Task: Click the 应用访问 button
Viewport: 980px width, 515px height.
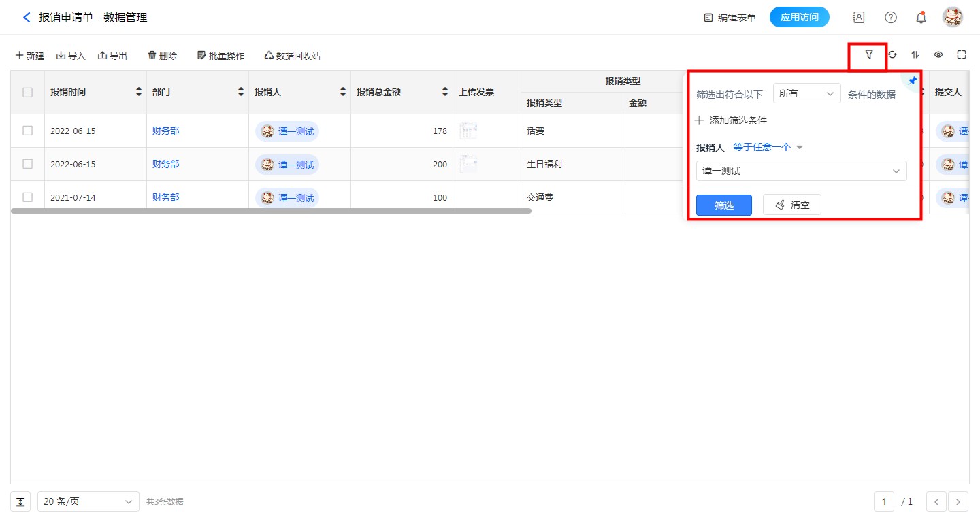Action: (799, 18)
